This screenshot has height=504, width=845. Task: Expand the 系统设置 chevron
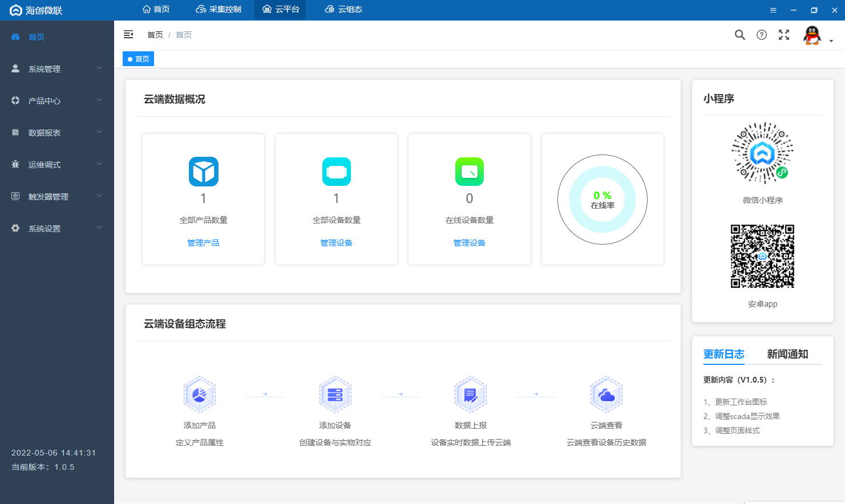(99, 227)
